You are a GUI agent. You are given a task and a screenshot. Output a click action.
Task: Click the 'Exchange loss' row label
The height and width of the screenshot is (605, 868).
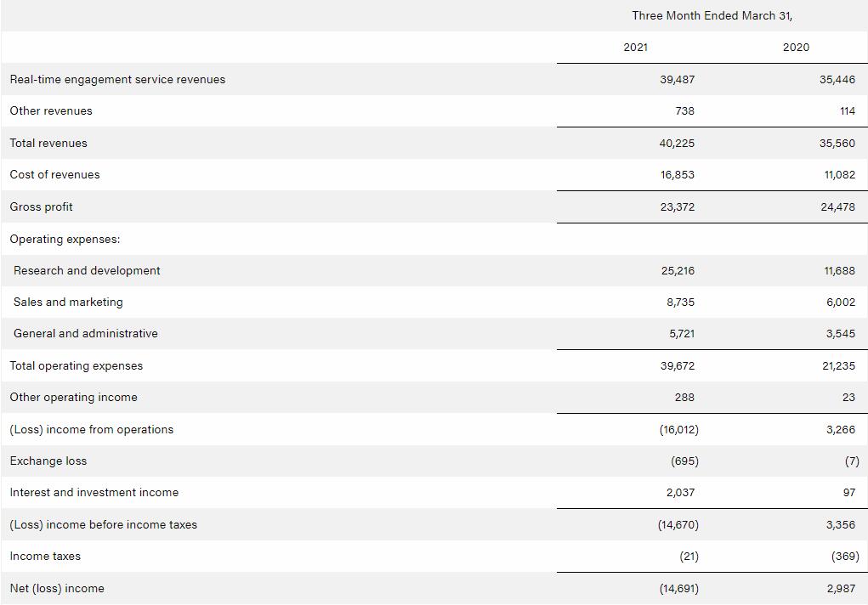pyautogui.click(x=48, y=461)
